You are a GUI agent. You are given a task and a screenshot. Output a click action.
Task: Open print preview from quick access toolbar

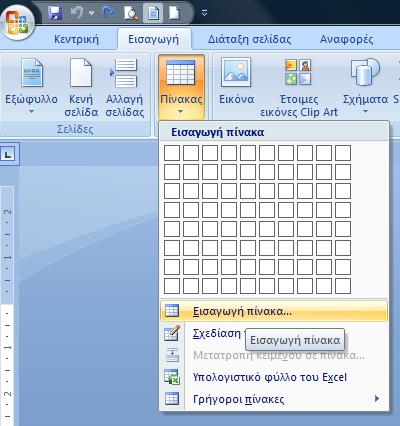point(132,13)
